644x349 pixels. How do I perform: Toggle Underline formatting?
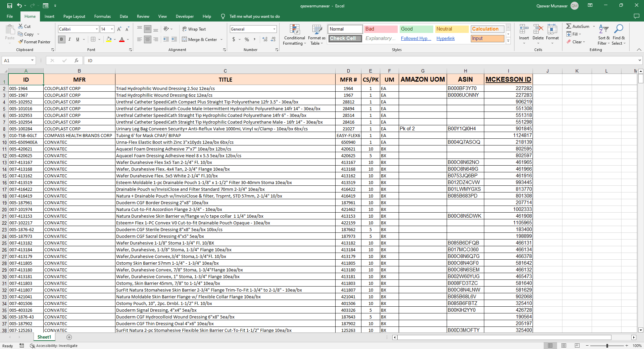click(x=78, y=39)
